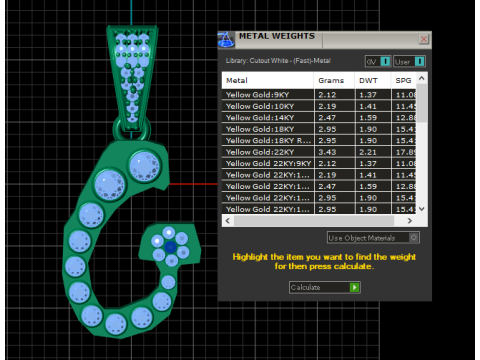Viewport: 480px width, 360px height.
Task: Click the vertical scrollbar down arrow
Action: [422, 209]
